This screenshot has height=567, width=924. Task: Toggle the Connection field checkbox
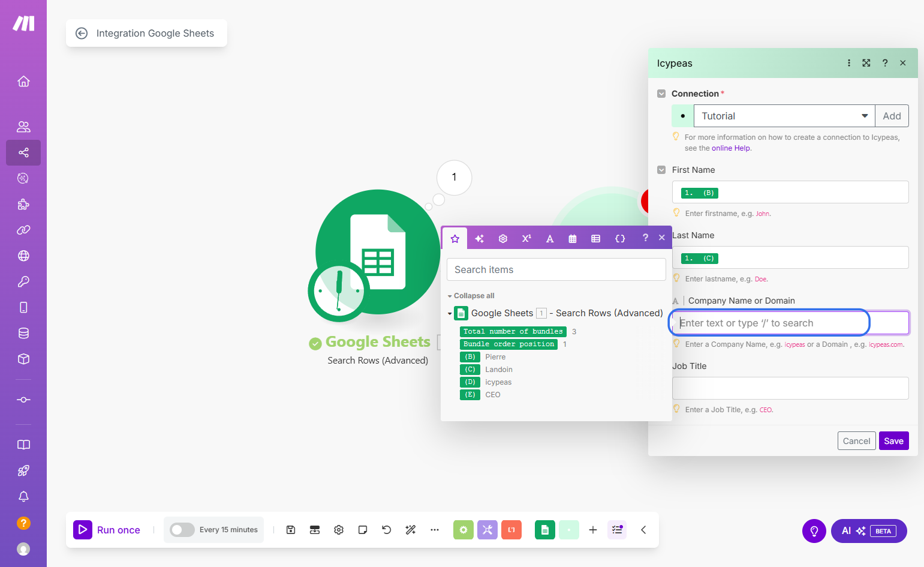[x=661, y=94]
